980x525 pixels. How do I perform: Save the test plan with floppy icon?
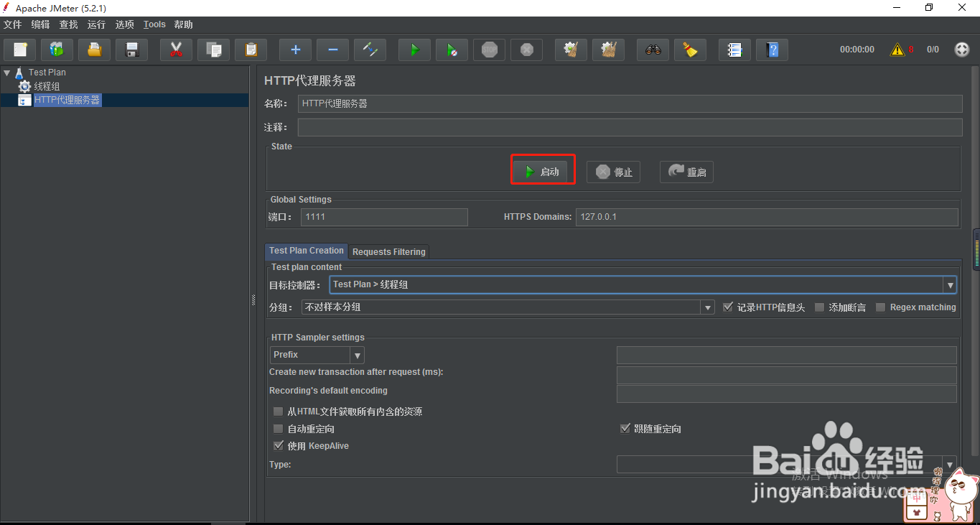pos(131,50)
